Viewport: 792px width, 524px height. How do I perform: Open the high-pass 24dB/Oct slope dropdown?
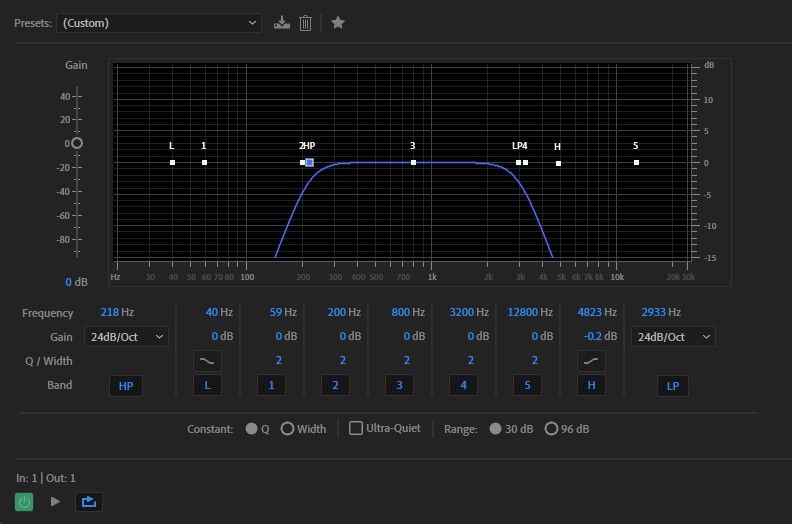click(126, 337)
